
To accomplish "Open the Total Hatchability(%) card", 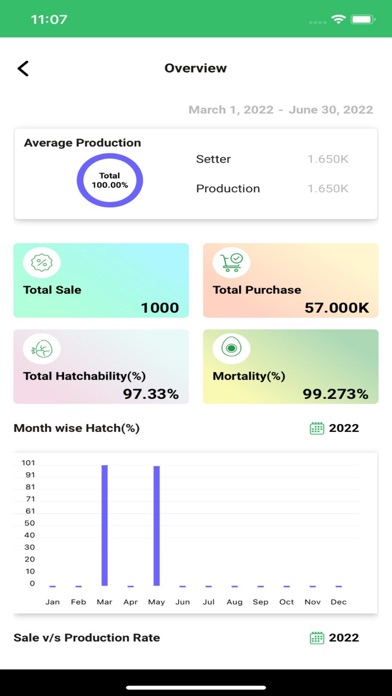I will coord(101,366).
